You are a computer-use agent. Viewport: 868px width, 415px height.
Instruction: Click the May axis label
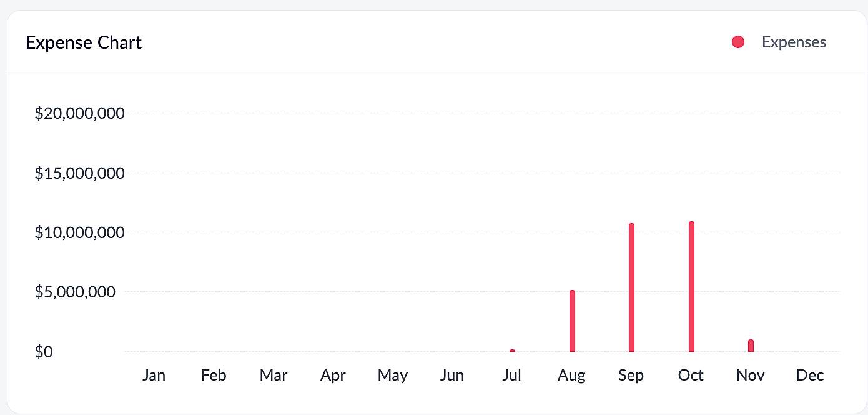pos(393,376)
